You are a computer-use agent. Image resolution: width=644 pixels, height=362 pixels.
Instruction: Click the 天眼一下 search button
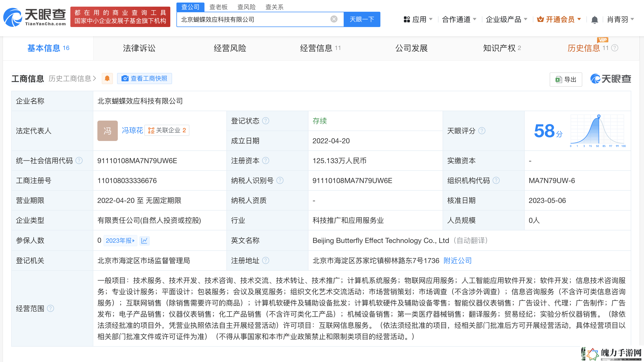pyautogui.click(x=362, y=19)
